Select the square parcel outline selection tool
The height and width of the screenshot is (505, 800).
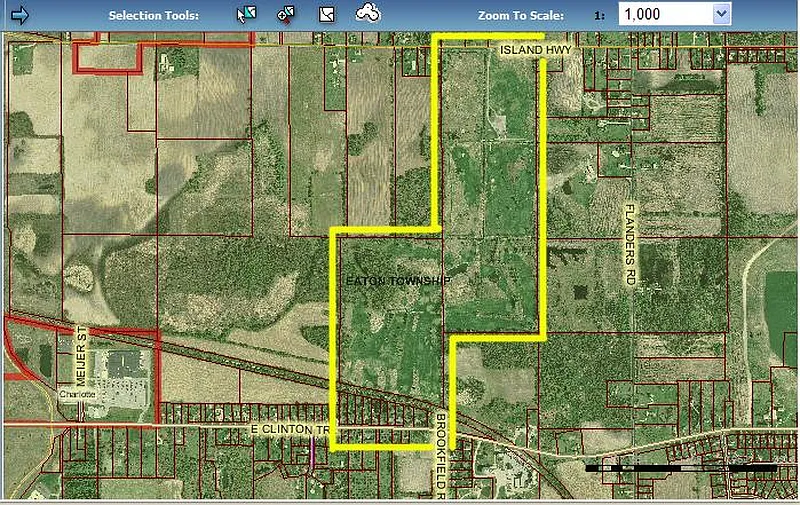coord(326,14)
